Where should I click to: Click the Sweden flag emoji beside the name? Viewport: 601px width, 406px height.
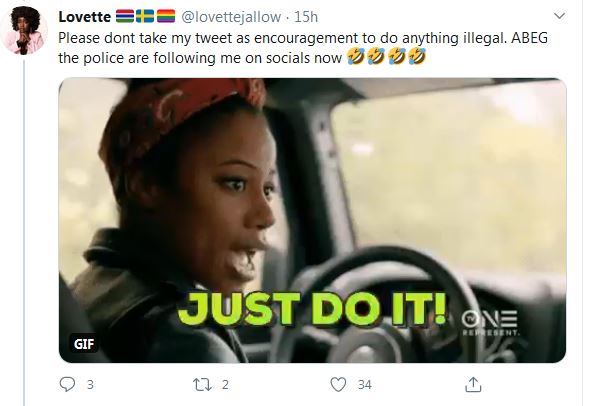(144, 17)
